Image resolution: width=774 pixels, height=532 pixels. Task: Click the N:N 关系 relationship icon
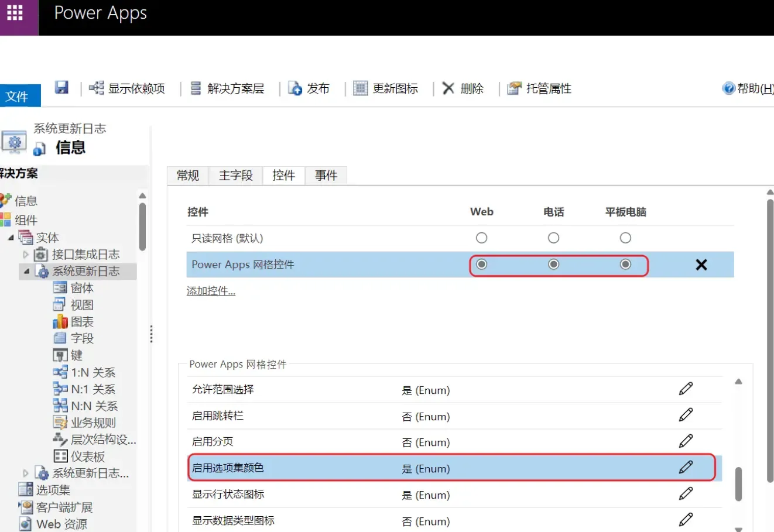tap(60, 406)
